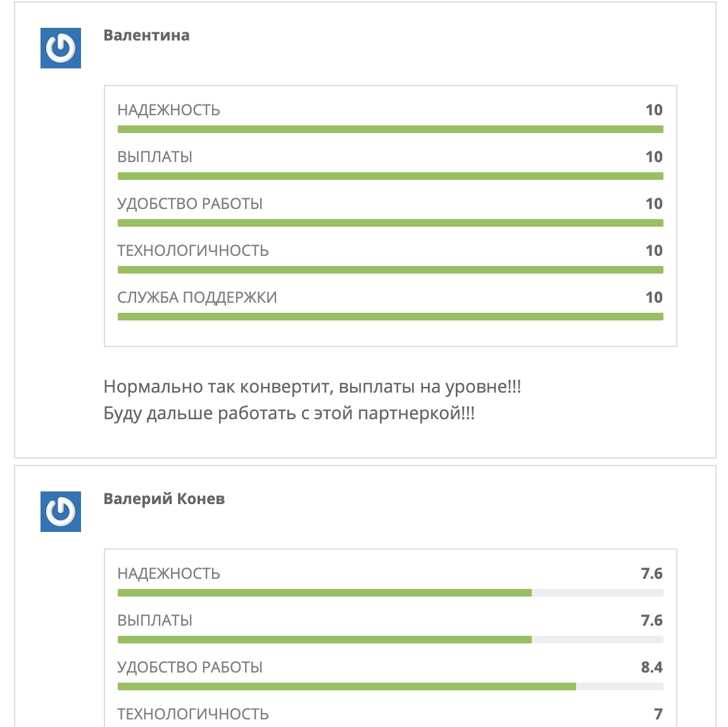Click Валентина's УДОБСТВО РАБОТЫ rating bar
This screenshot has width=728, height=727.
[x=390, y=223]
